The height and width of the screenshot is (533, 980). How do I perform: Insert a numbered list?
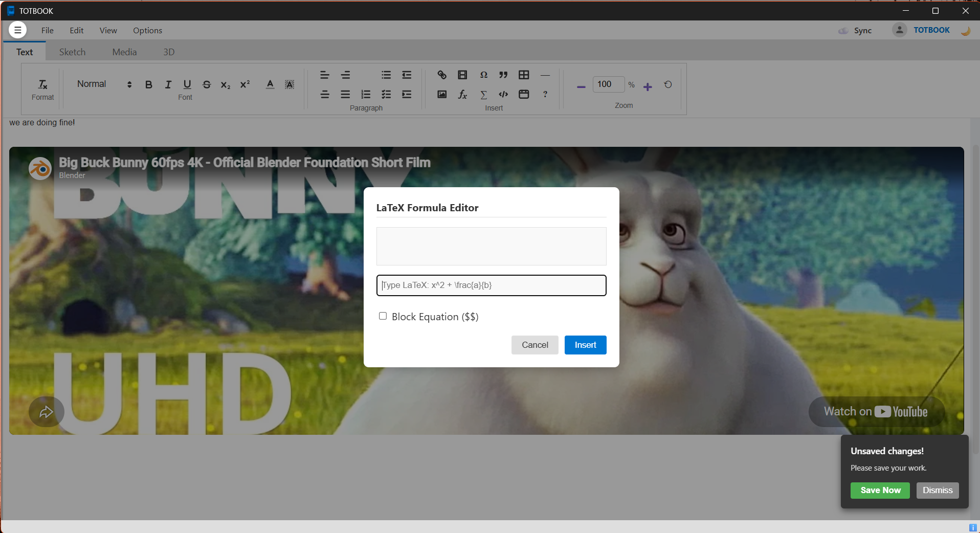pos(366,95)
